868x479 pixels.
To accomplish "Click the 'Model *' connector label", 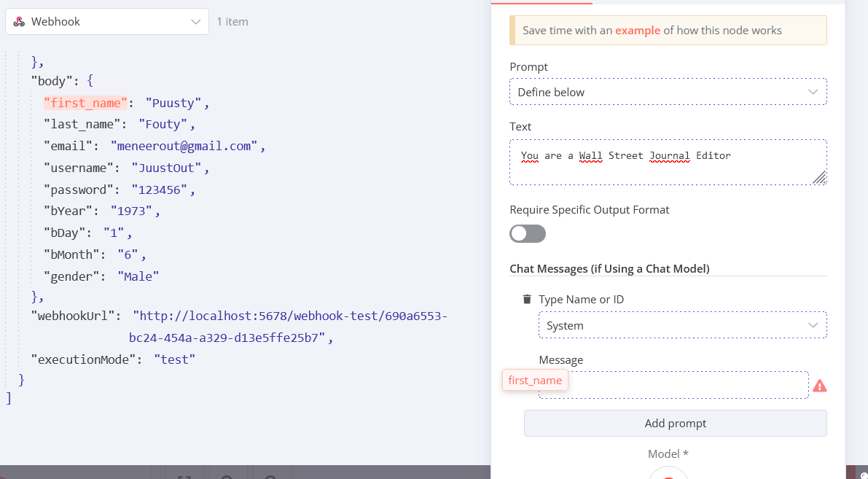I will tap(668, 453).
